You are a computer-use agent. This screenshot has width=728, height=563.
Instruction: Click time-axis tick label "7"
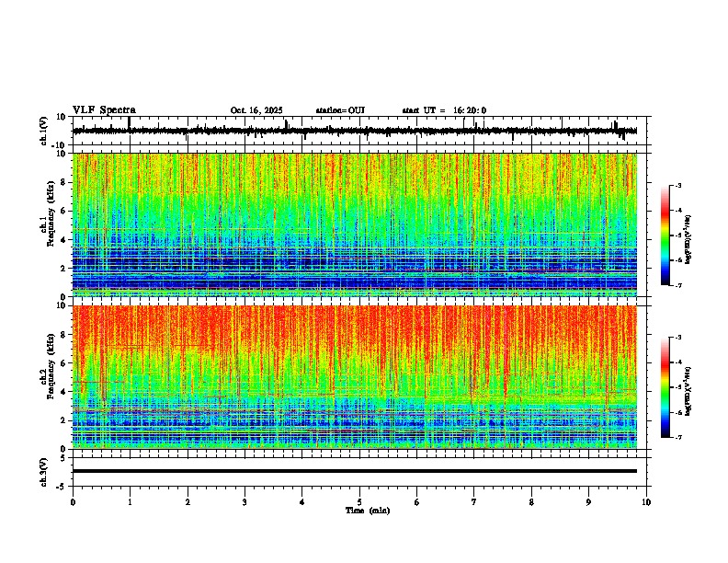pyautogui.click(x=474, y=502)
